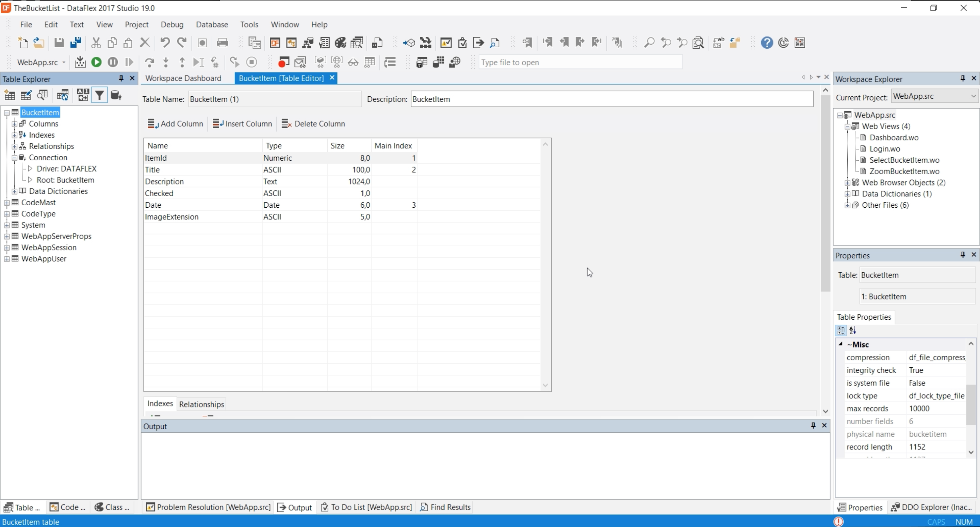Click the Compile project icon
980x527 pixels.
point(80,62)
